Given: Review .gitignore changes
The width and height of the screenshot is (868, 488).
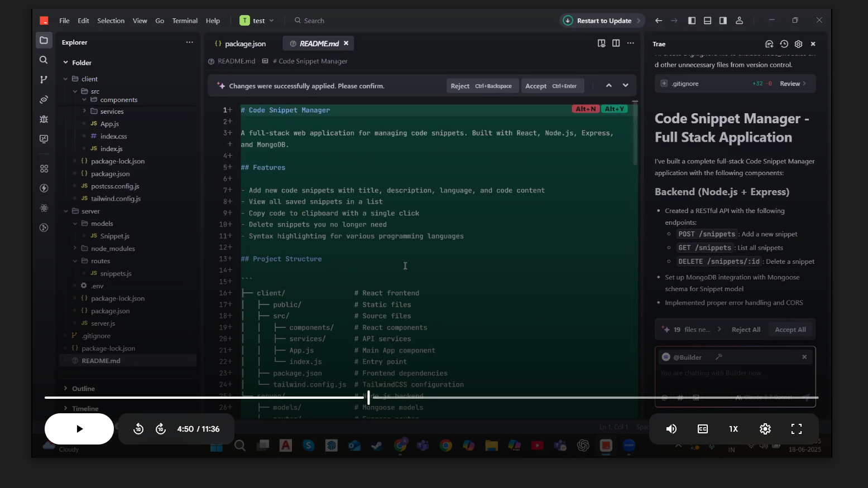Looking at the screenshot, I should (x=793, y=84).
